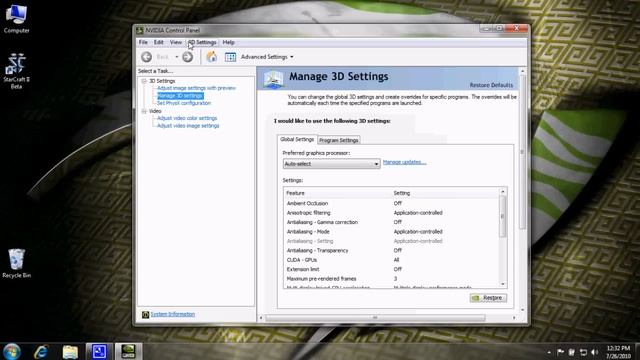The width and height of the screenshot is (640, 360).
Task: Open the Help menu
Action: 229,42
